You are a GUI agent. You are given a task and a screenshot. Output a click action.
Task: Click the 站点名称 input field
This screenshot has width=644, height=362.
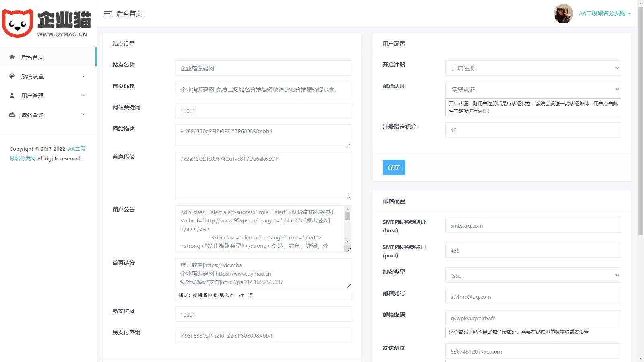click(263, 68)
